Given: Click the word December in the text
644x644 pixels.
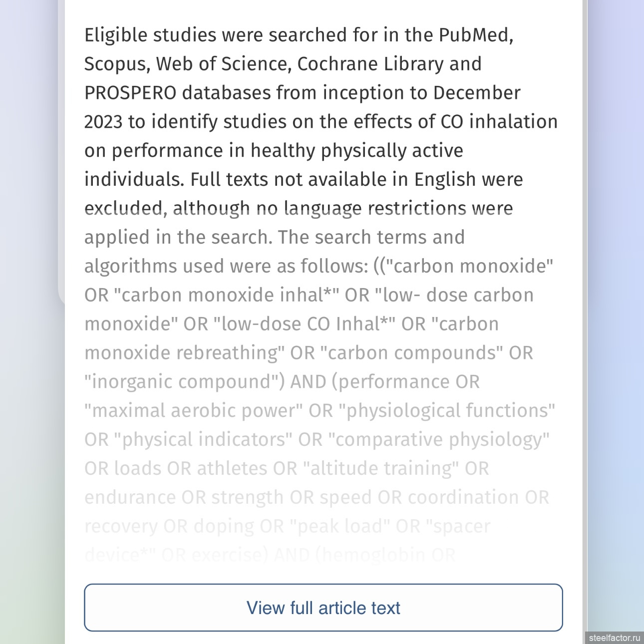Looking at the screenshot, I should point(477,93).
